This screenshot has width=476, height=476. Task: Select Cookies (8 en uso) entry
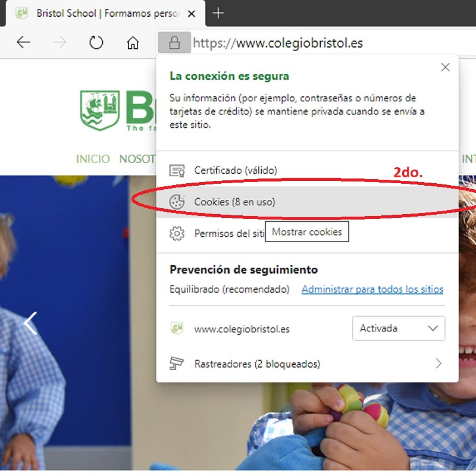[235, 202]
